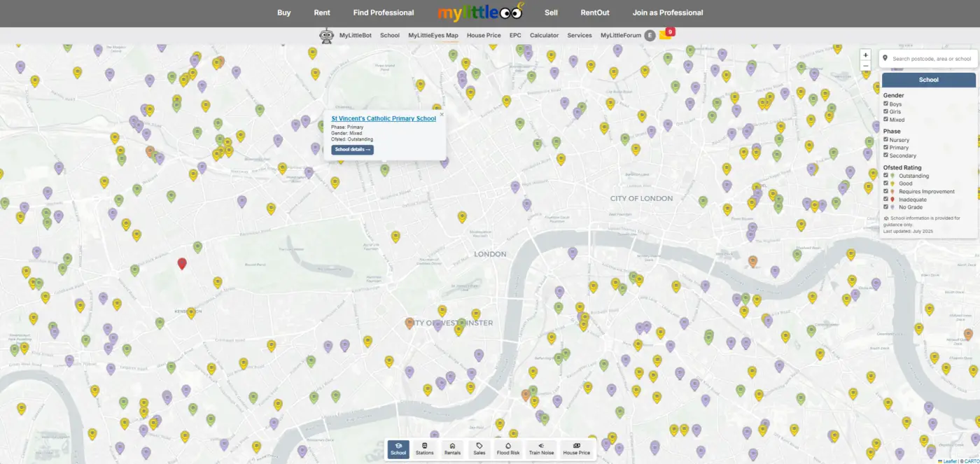Open the Rentals overlay on the map
This screenshot has height=464, width=980.
coord(452,449)
